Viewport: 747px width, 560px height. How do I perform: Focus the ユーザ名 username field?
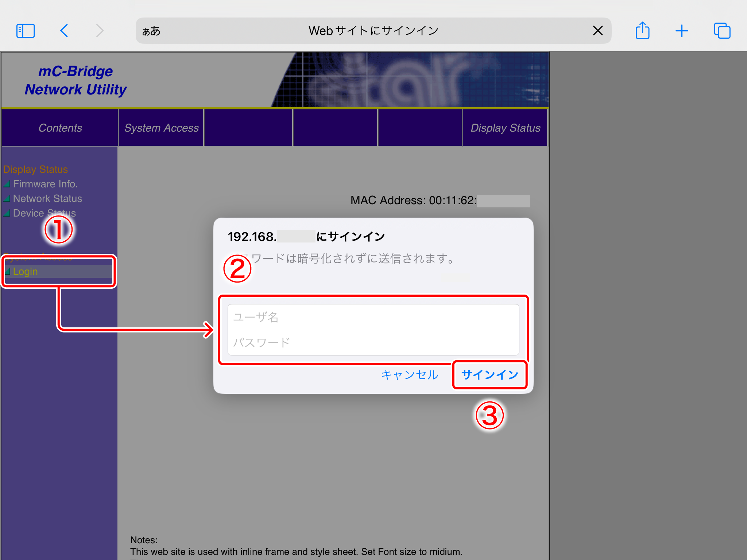point(373,317)
